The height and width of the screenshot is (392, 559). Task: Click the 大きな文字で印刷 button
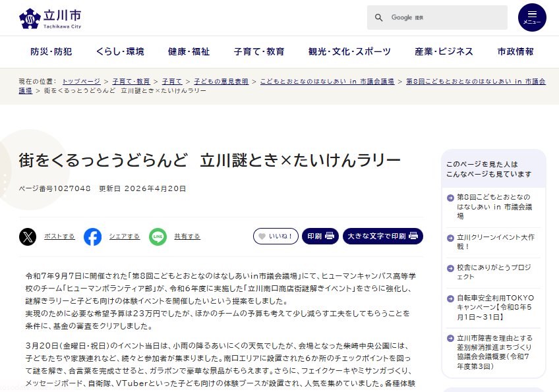[383, 237]
